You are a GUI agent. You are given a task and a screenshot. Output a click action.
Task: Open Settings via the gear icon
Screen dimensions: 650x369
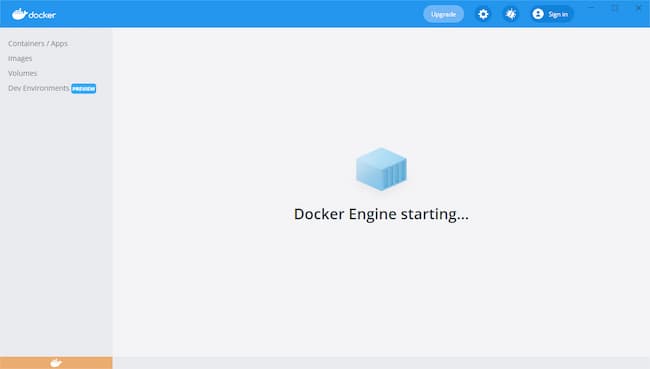click(x=483, y=14)
